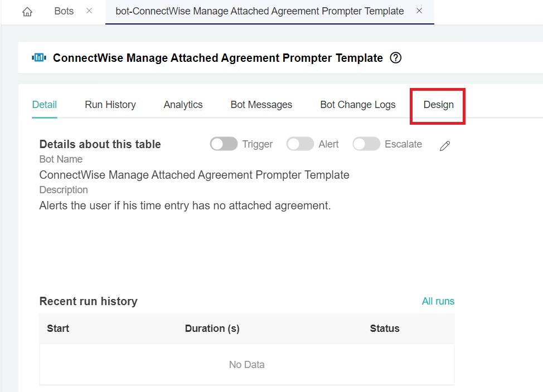Click the bot icon beside the title
The width and height of the screenshot is (543, 392).
(39, 58)
